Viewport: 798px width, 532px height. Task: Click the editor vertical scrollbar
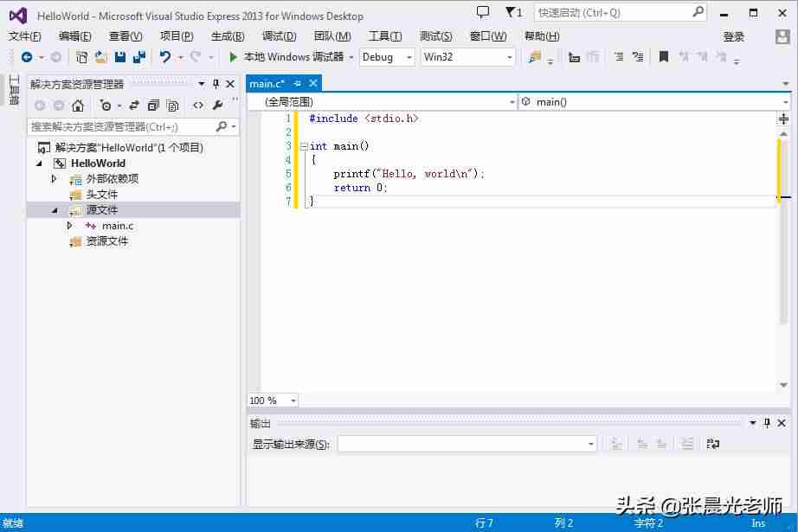coord(784,259)
